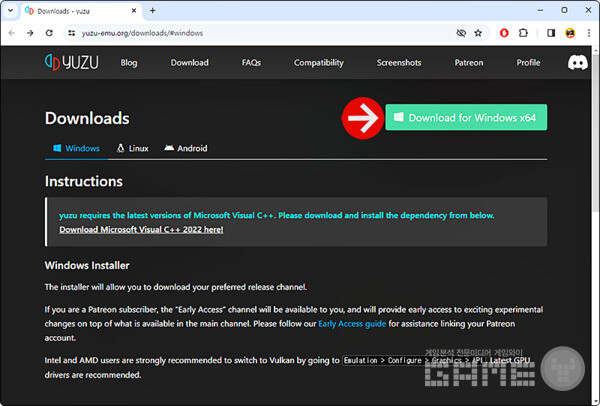Open the Chrome profile avatar
The image size is (600, 406).
point(570,33)
